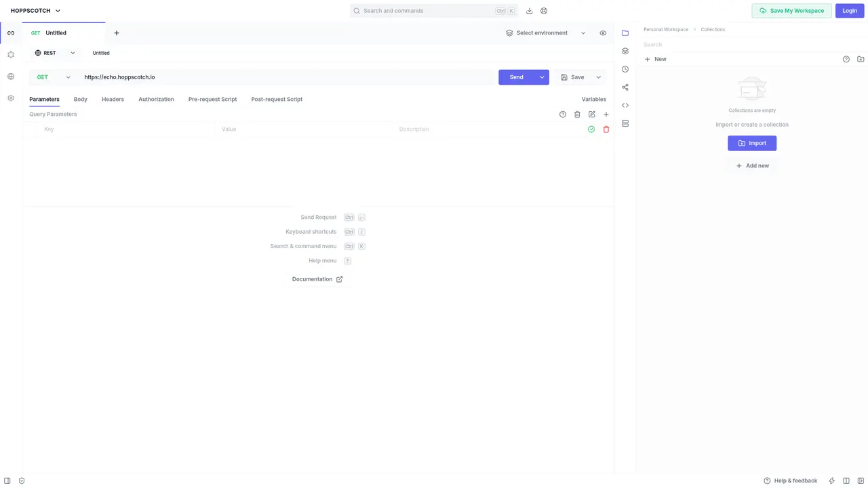868x488 pixels.
Task: Open the query parameters help icon
Action: [x=563, y=115]
